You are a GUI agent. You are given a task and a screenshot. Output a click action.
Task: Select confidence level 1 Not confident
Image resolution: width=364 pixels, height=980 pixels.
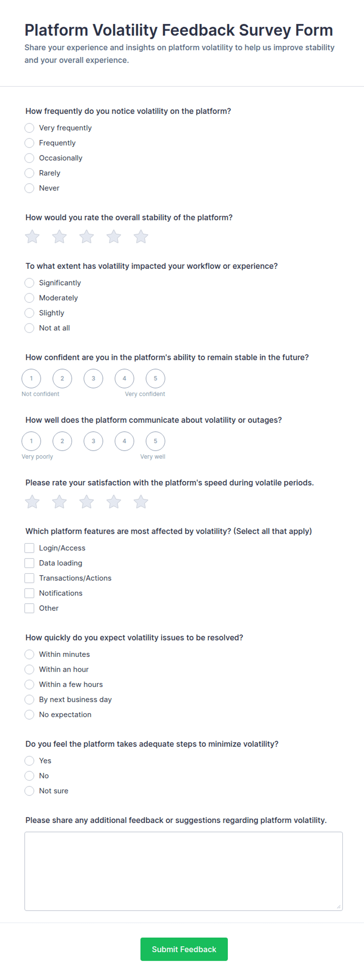31,378
